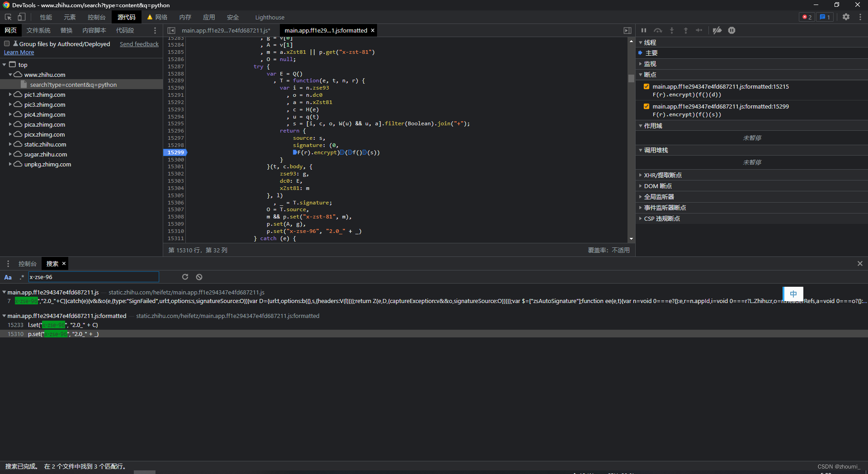Image resolution: width=868 pixels, height=474 pixels.
Task: Switch to the 文件系统 navigator tab
Action: coord(38,30)
